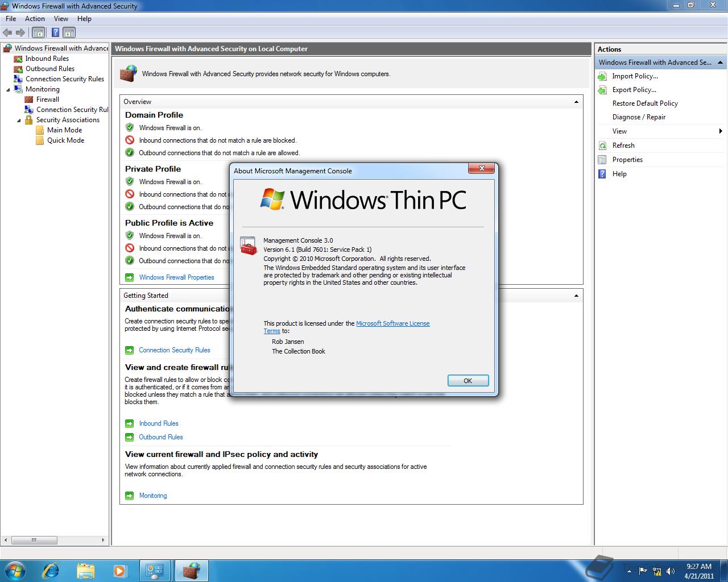
Task: Click Windows Firewall taskbar button
Action: coord(191,571)
